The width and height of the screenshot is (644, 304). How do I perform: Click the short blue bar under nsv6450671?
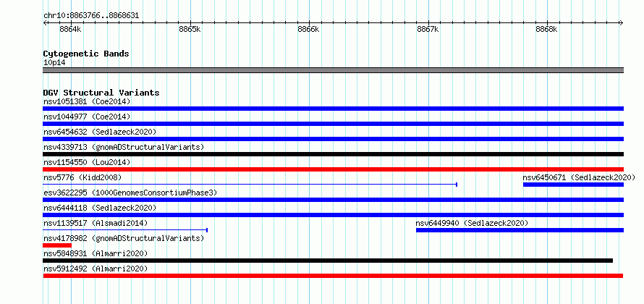(x=573, y=185)
